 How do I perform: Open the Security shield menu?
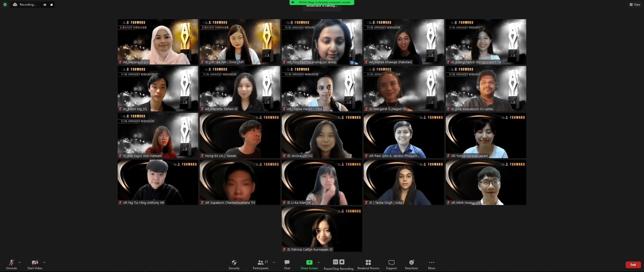point(234,264)
